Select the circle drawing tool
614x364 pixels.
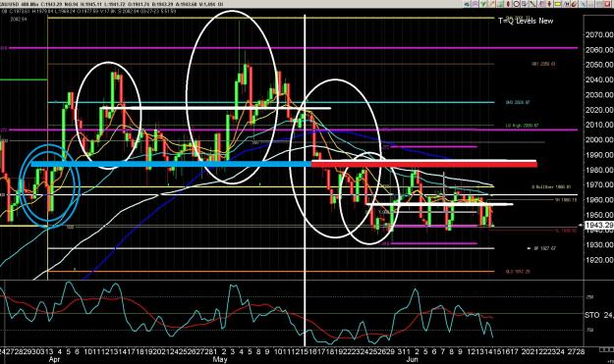517,4
